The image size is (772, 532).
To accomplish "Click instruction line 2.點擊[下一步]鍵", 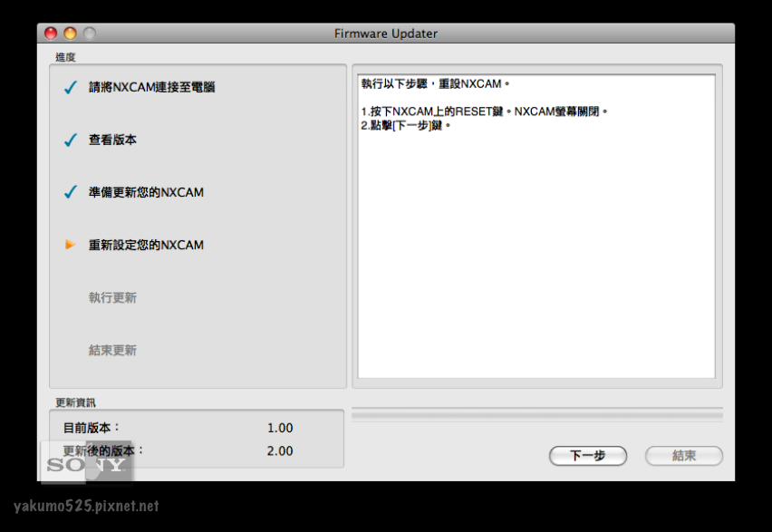I will tap(406, 126).
